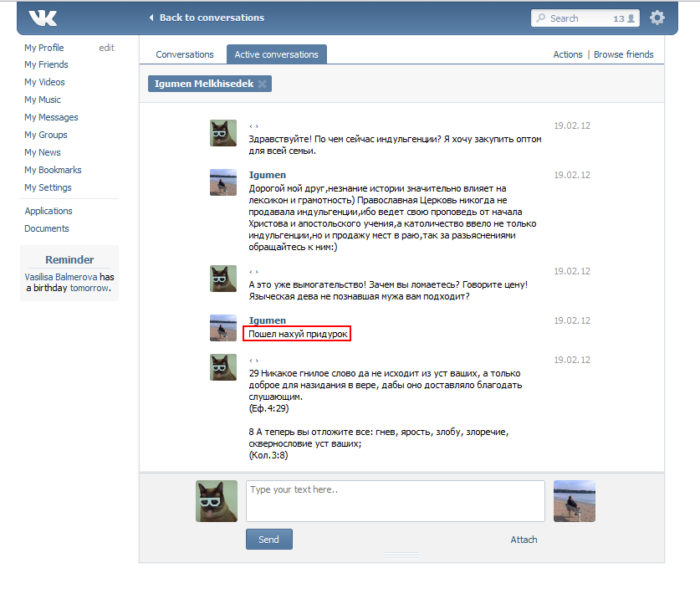The height and width of the screenshot is (599, 700).
Task: Click the search magnifier icon
Action: tap(542, 18)
